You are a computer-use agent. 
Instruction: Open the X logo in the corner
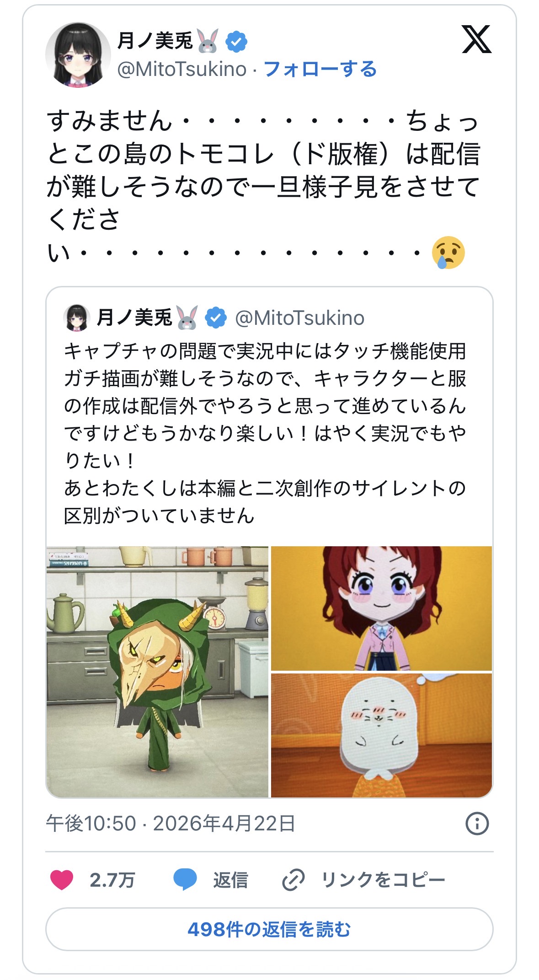pyautogui.click(x=476, y=39)
